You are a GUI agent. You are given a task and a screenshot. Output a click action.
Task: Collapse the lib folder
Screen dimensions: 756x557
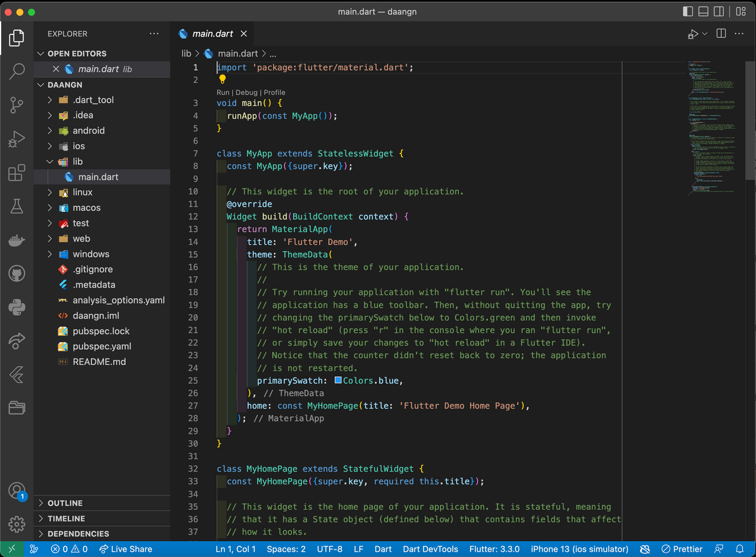pyautogui.click(x=102, y=161)
